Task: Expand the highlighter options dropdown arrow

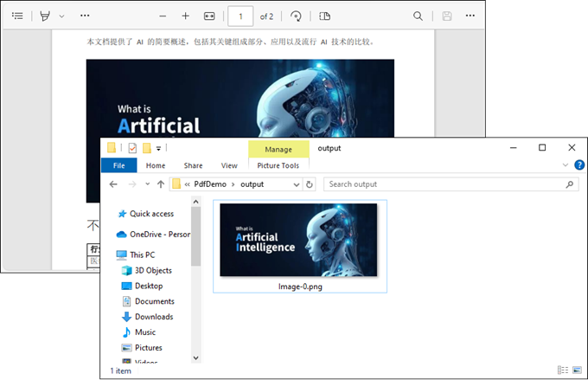Action: click(x=61, y=16)
